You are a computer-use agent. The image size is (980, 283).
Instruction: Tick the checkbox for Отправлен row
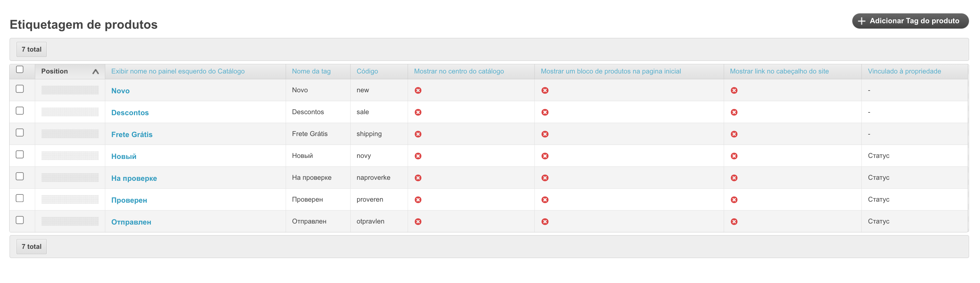coord(20,220)
